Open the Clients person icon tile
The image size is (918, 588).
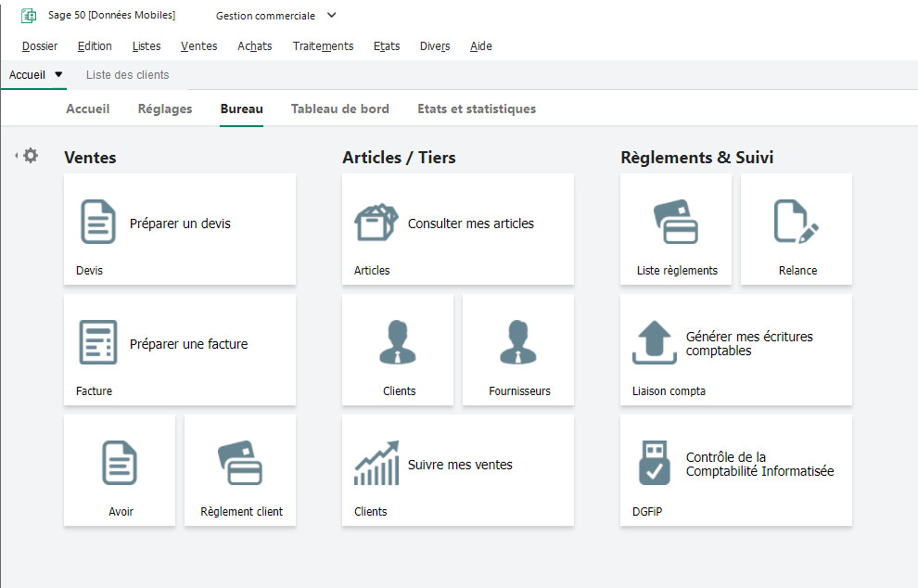point(398,342)
